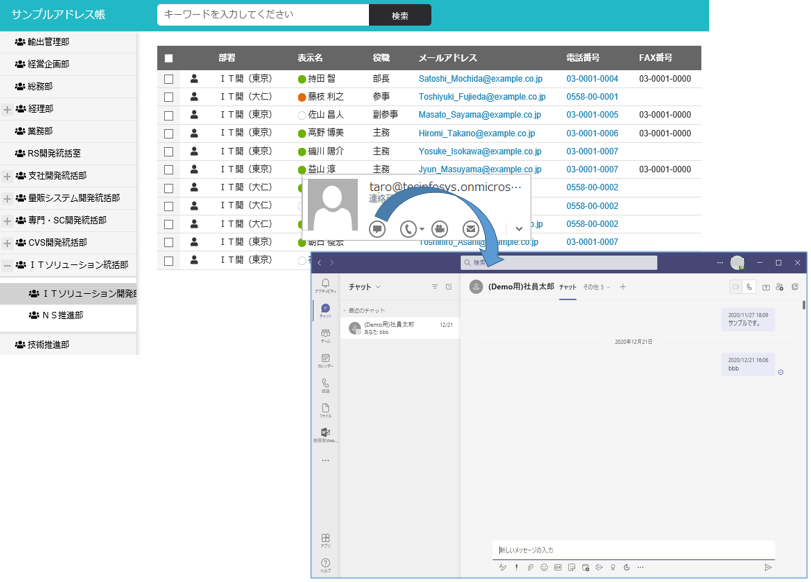Viewport: 811px width, 582px height.
Task: Click the send message arrow icon
Action: point(768,567)
